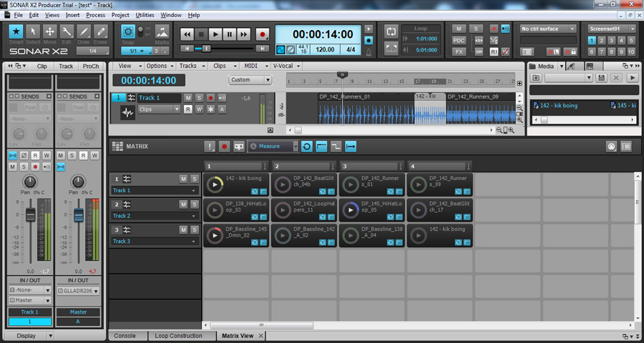Pick the Draw tool

click(x=84, y=31)
